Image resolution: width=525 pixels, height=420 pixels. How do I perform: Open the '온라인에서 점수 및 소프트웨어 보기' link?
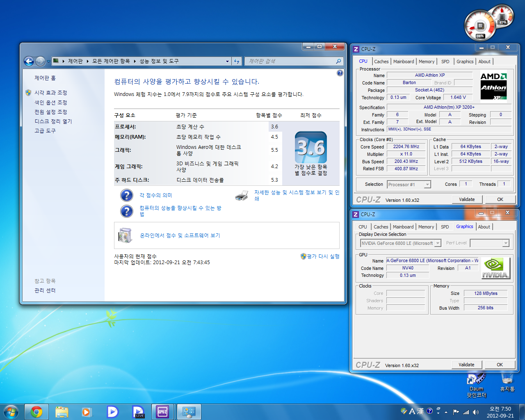point(180,235)
